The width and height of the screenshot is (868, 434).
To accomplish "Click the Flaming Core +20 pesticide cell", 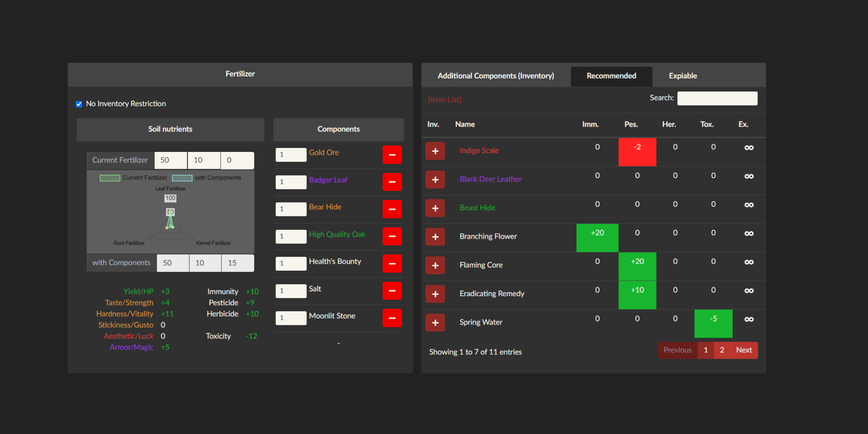I will click(637, 267).
